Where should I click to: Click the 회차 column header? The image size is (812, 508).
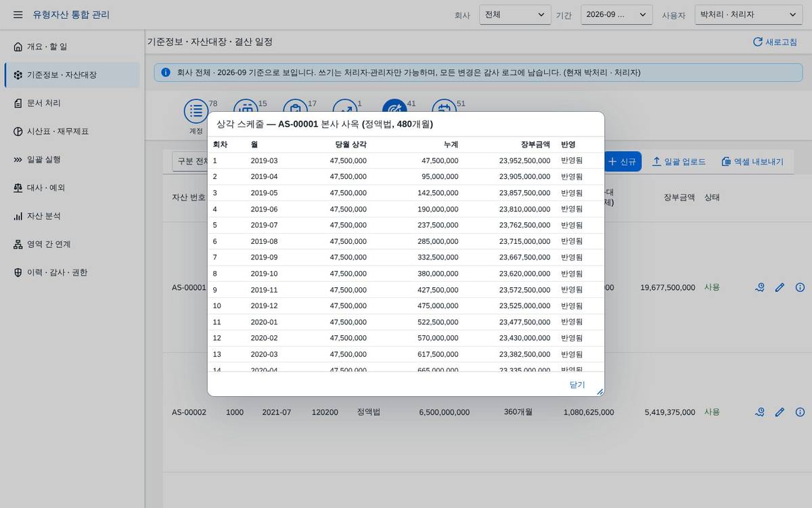tap(220, 144)
